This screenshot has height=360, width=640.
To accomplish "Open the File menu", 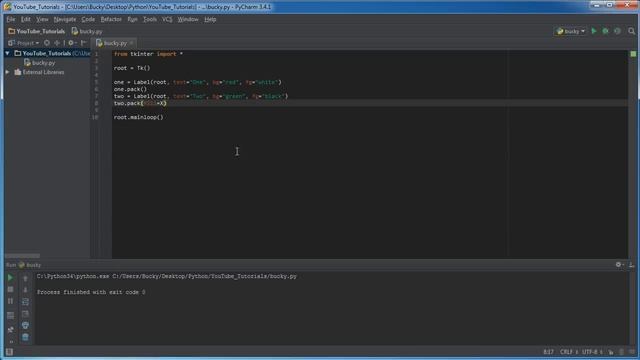I will (11, 19).
